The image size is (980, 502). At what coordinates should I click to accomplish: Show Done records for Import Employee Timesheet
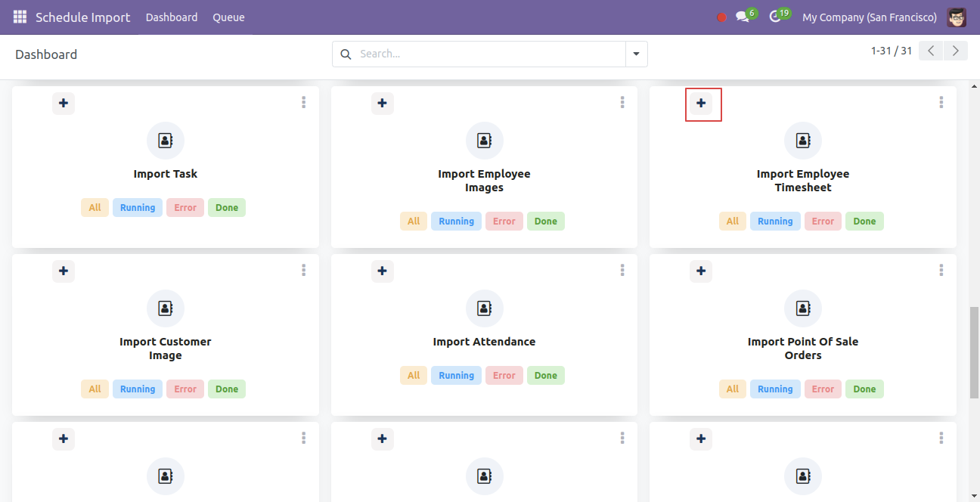point(864,222)
